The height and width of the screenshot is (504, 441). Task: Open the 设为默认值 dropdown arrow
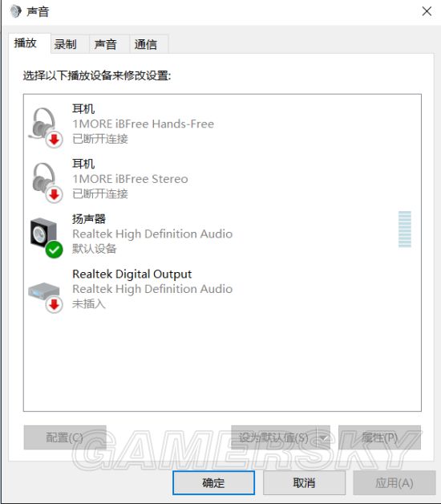point(323,437)
